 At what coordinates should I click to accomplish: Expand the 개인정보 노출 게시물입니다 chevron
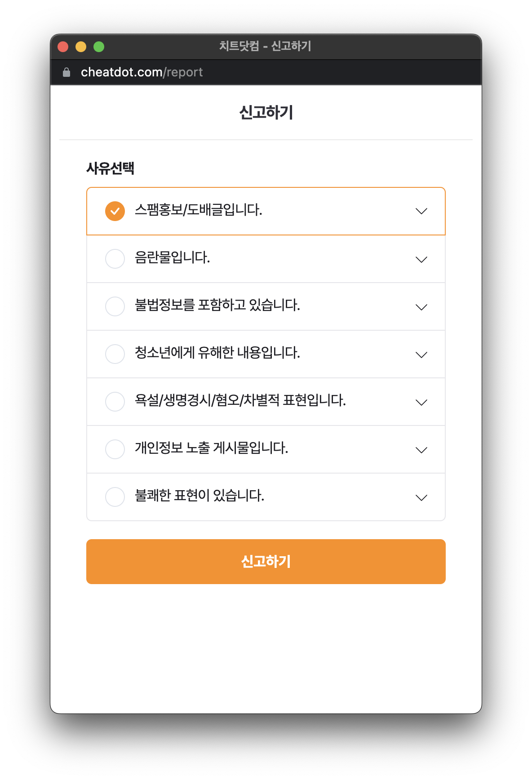(x=421, y=450)
